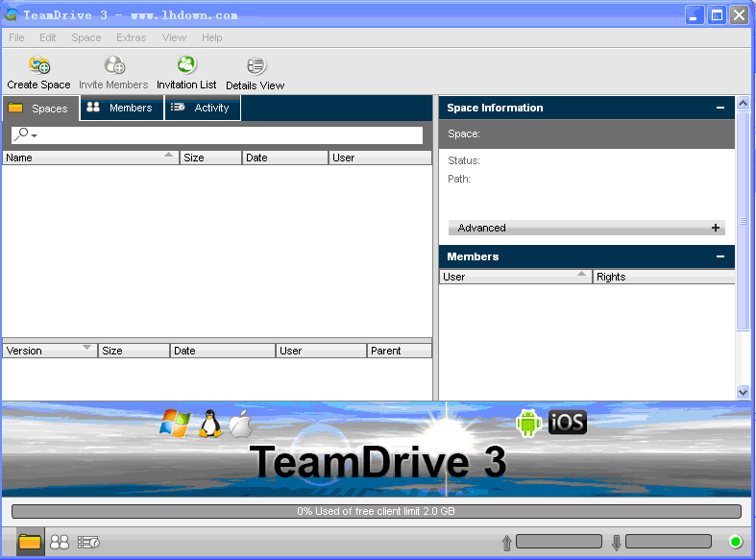Click the upload arrow icon
The width and height of the screenshot is (756, 560).
[506, 542]
